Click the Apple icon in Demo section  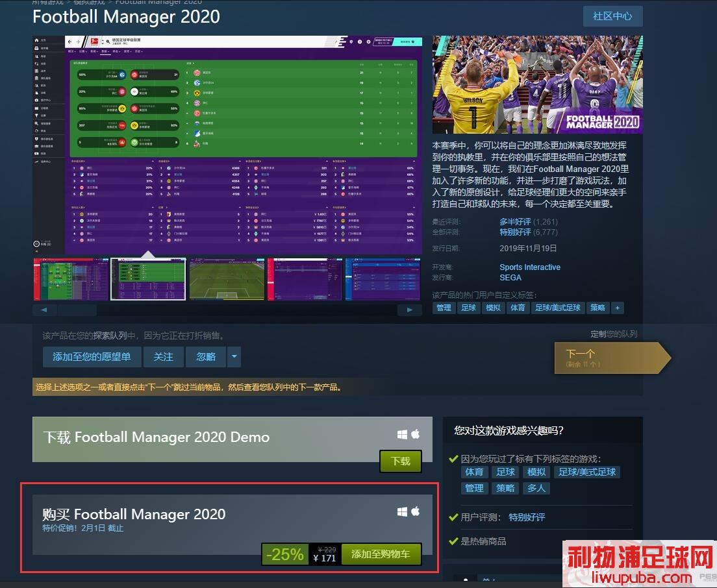pos(416,434)
